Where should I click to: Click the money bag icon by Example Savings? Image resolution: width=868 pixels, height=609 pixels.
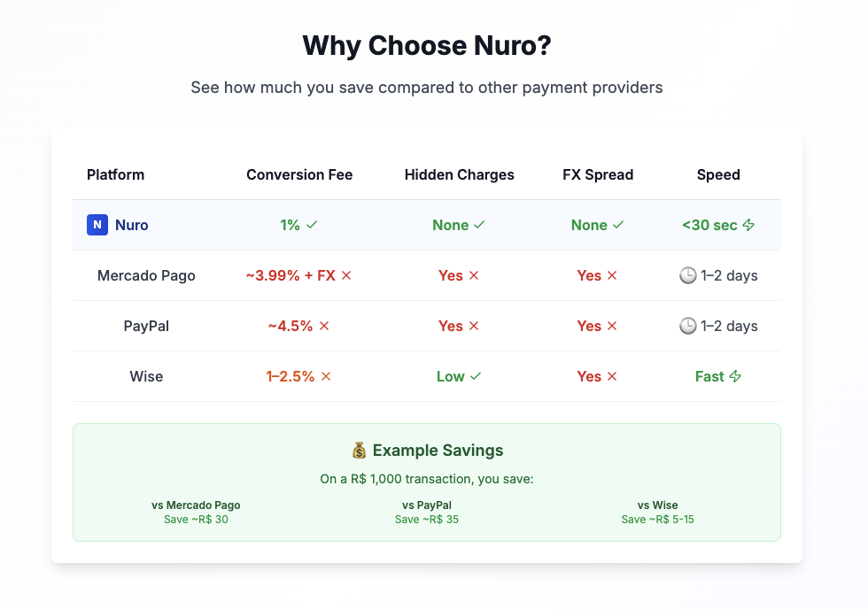(360, 451)
